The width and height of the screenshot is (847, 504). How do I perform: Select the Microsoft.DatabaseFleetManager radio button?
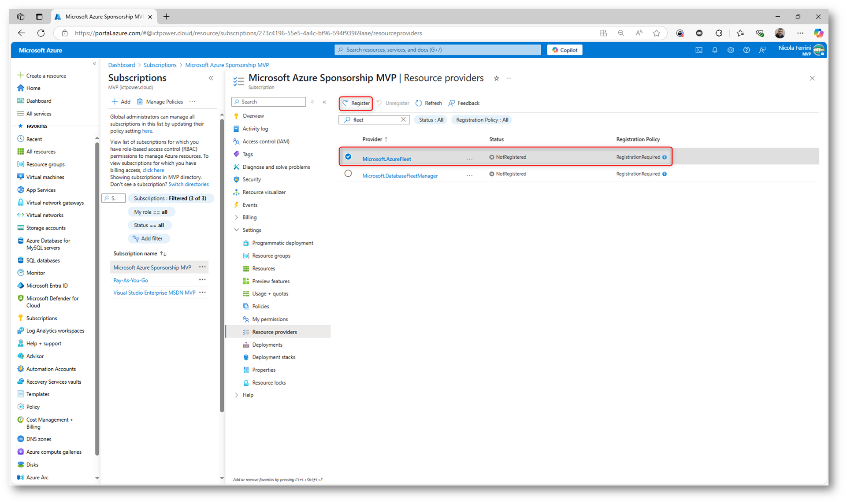point(348,174)
